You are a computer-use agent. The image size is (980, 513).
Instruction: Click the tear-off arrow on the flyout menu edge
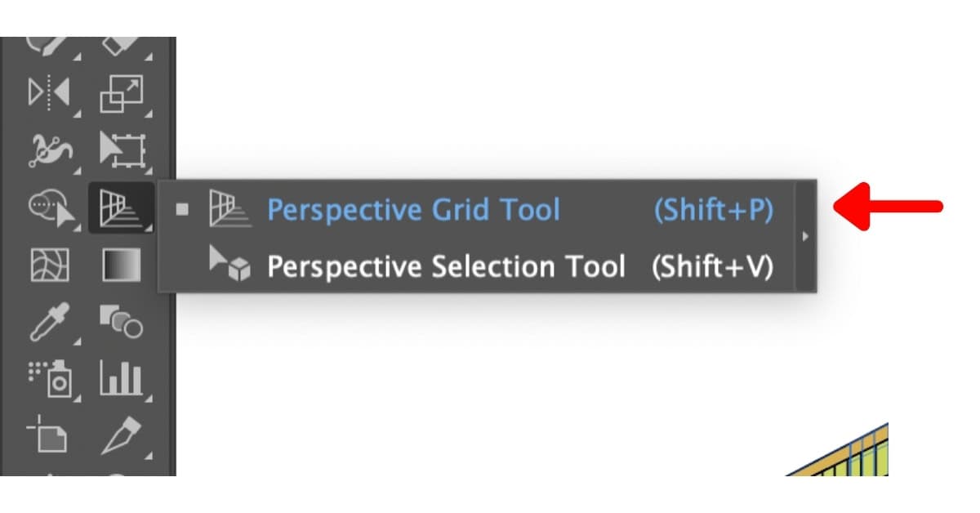[804, 237]
